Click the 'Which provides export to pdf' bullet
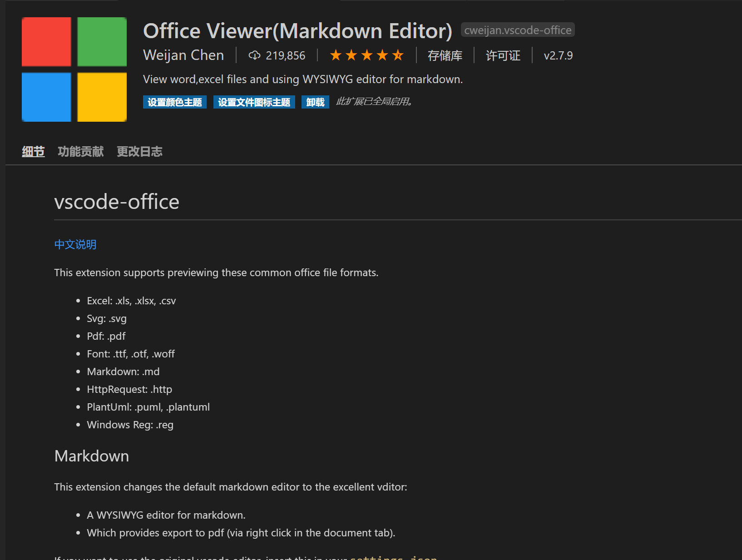Image resolution: width=742 pixels, height=560 pixels. (241, 533)
